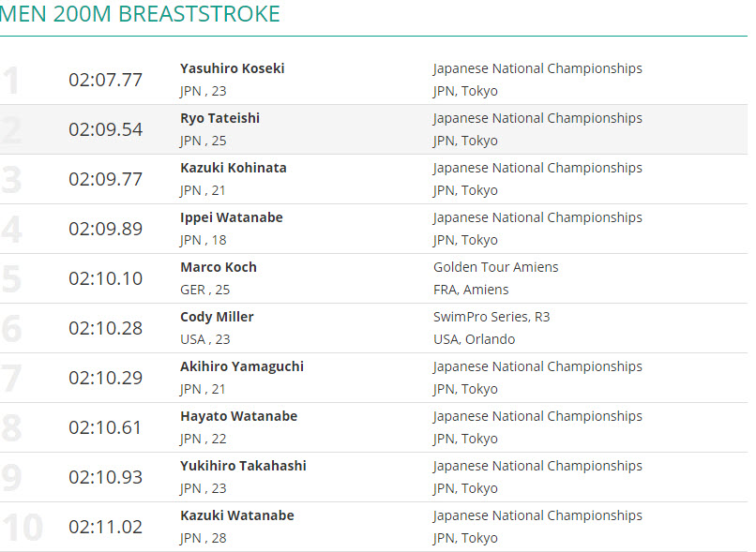Click the FRA, Amiens location text
This screenshot has height=552, width=756.
pos(471,290)
